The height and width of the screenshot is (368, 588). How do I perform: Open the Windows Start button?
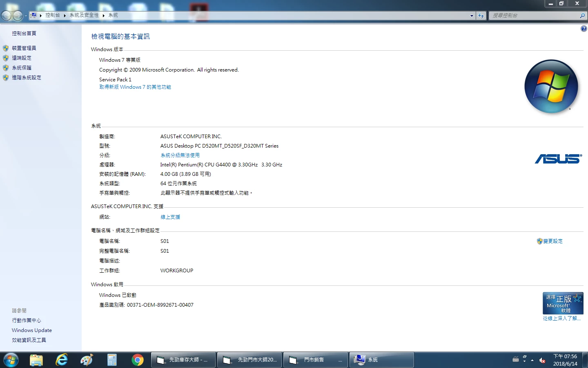click(x=11, y=360)
